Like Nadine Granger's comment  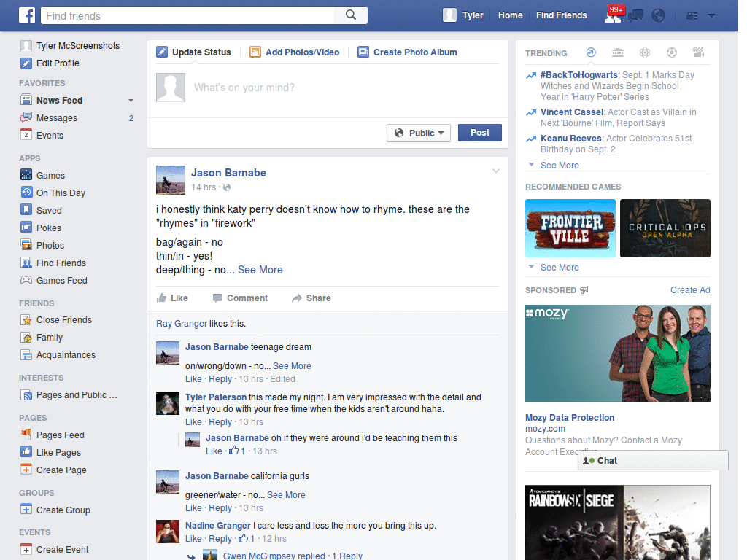pos(193,539)
